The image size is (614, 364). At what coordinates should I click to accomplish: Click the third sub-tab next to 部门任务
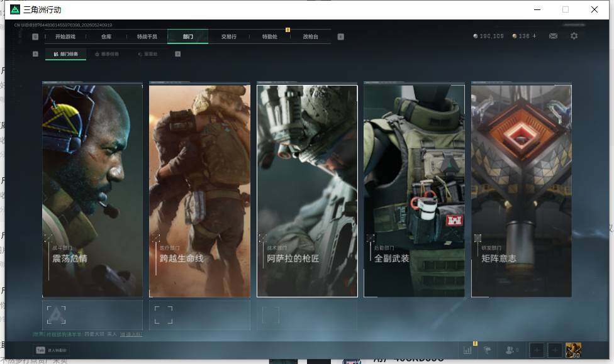click(x=148, y=54)
